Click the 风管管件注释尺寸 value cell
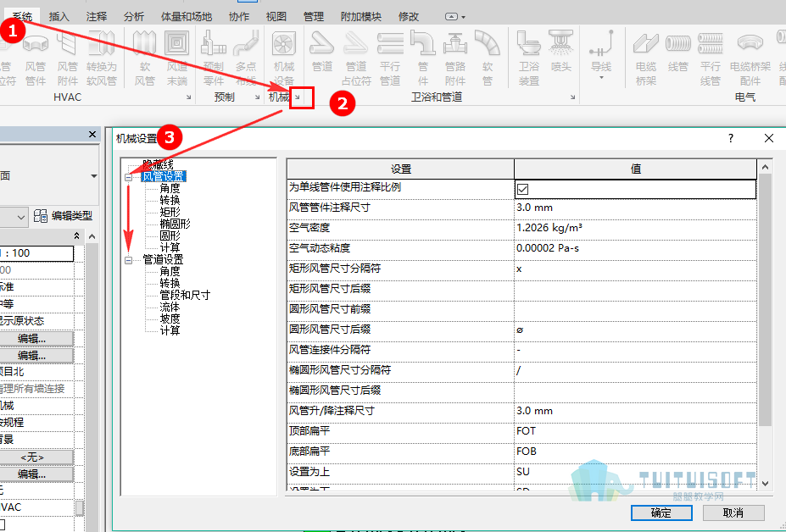 pos(635,208)
